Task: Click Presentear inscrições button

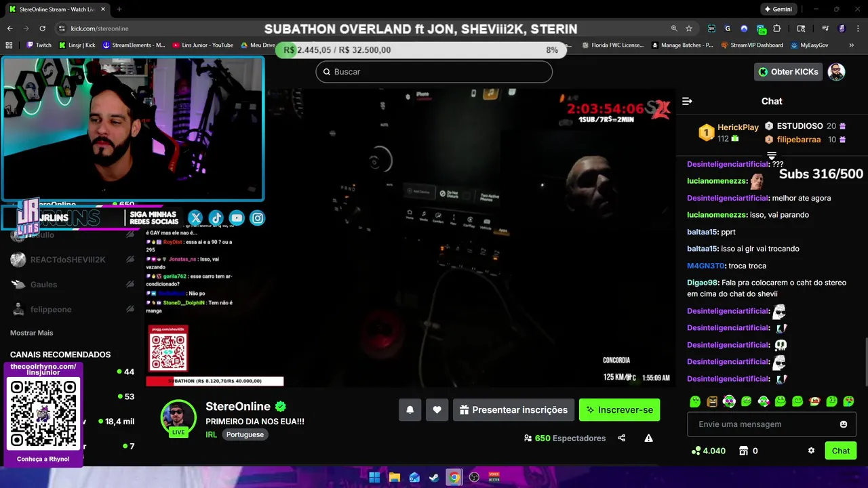Action: (x=513, y=410)
